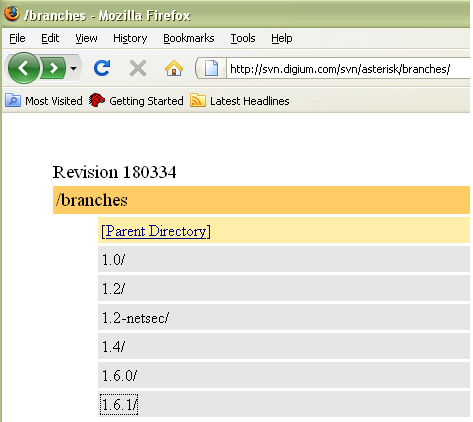Open the View menu

coord(86,39)
